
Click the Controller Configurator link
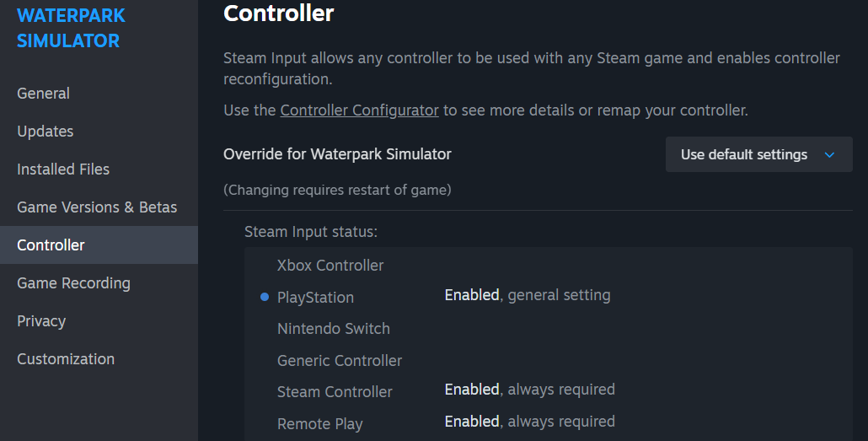tap(359, 110)
